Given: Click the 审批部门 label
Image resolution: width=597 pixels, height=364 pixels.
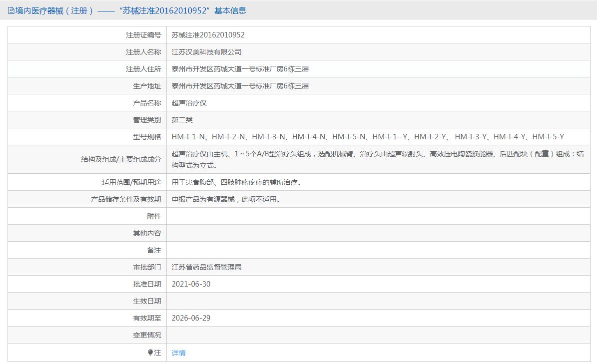Looking at the screenshot, I should click(x=147, y=267).
